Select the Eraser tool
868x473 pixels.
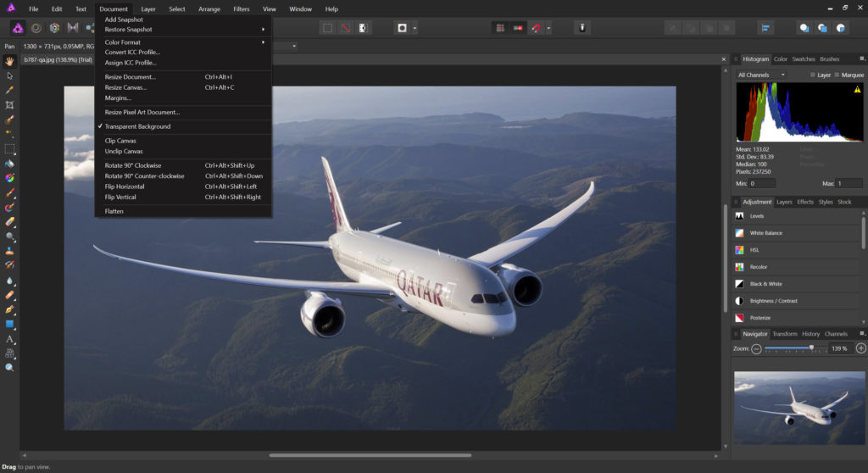(x=9, y=221)
